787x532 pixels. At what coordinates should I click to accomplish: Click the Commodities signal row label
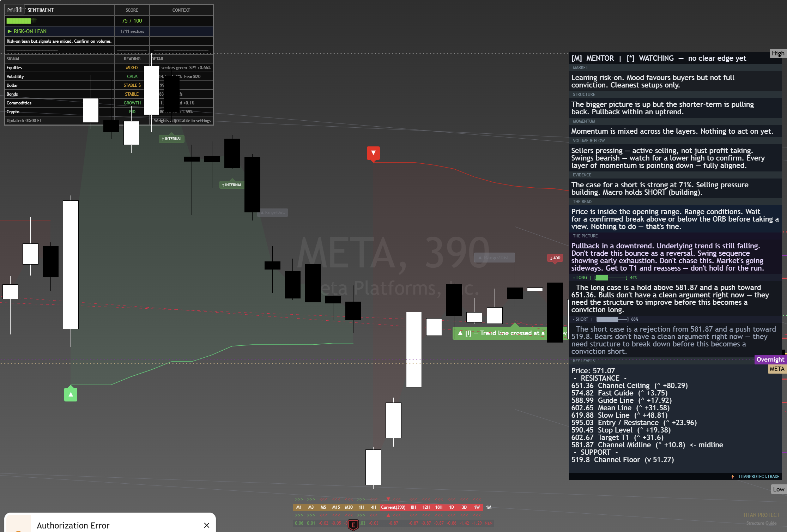tap(19, 103)
